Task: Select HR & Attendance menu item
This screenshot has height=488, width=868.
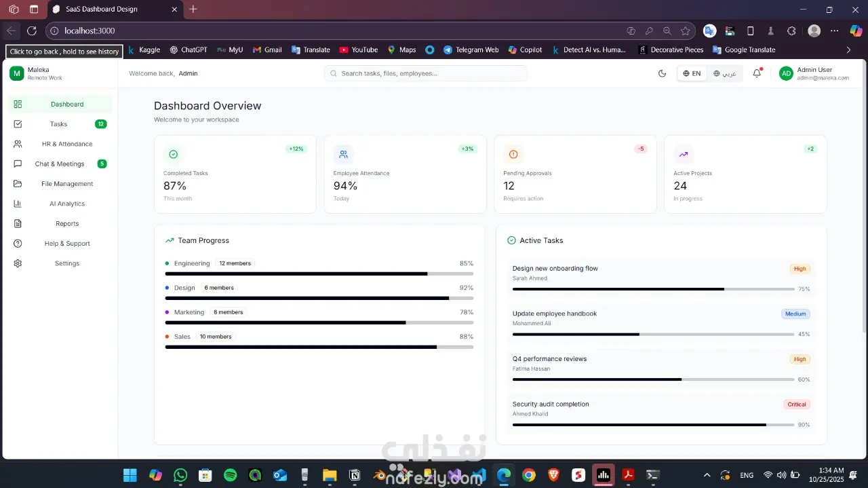Action: point(60,144)
